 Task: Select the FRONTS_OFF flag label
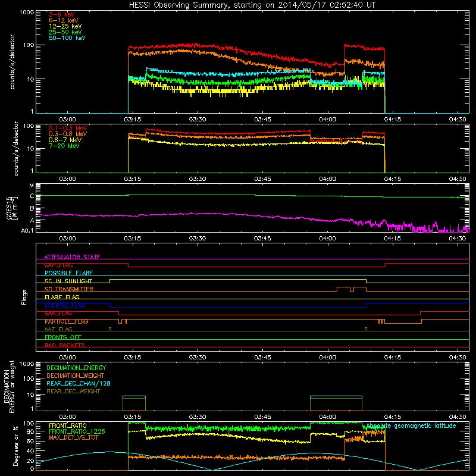coord(63,337)
